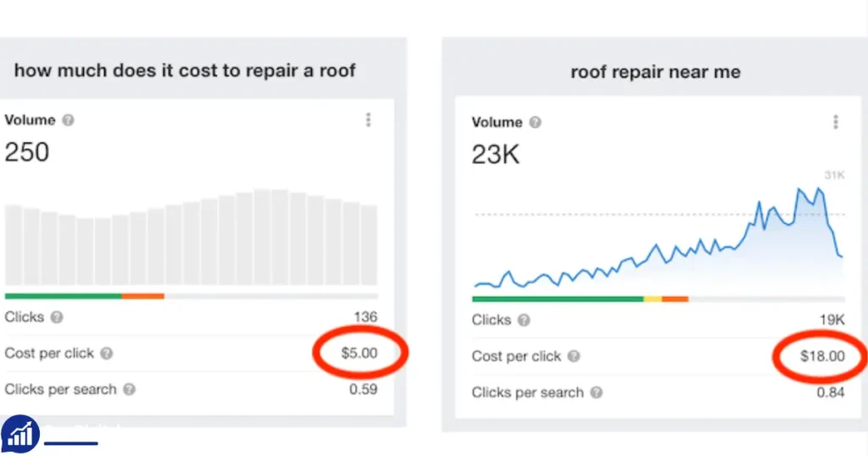Click the 19K clicks value
The height and width of the screenshot is (456, 868).
(832, 320)
